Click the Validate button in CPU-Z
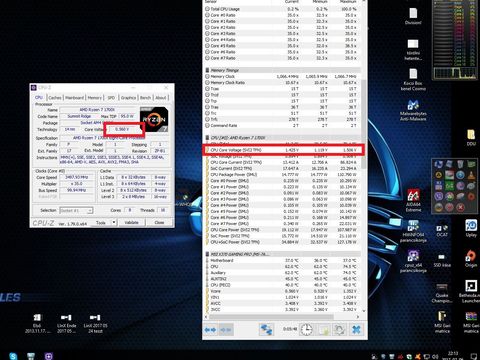This screenshot has height=360, width=480. (x=131, y=222)
